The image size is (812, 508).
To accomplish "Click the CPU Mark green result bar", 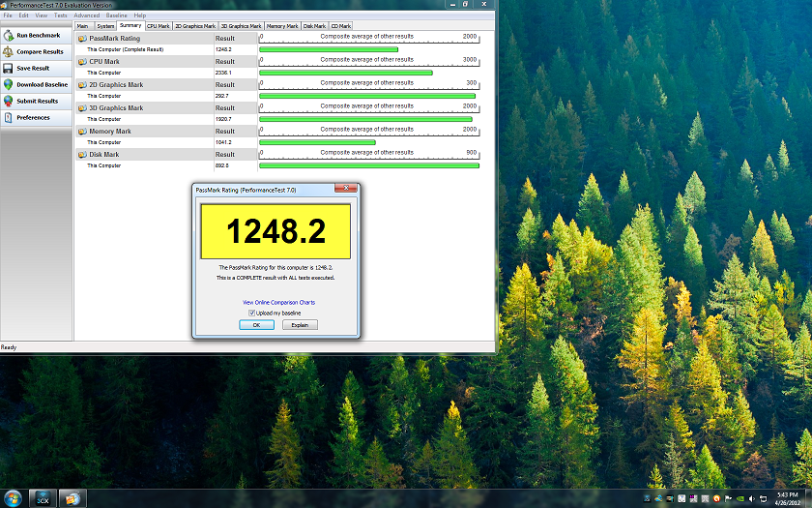I will (x=345, y=73).
